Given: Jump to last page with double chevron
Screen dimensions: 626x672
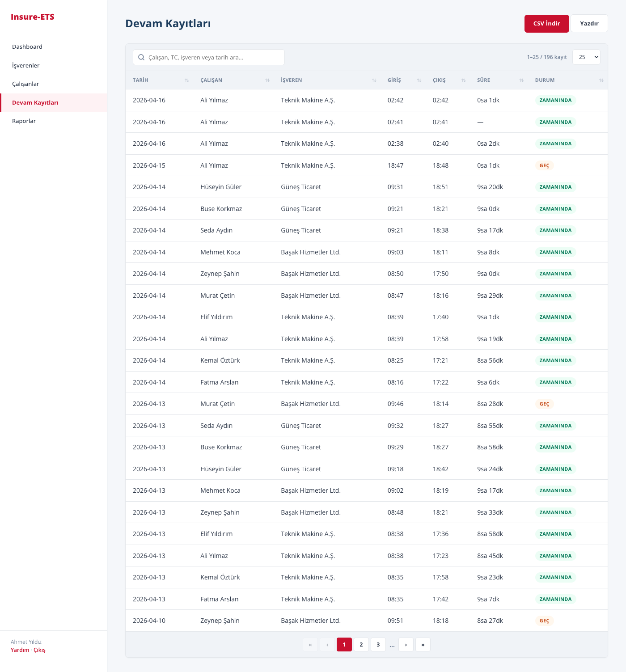Looking at the screenshot, I should pos(423,645).
